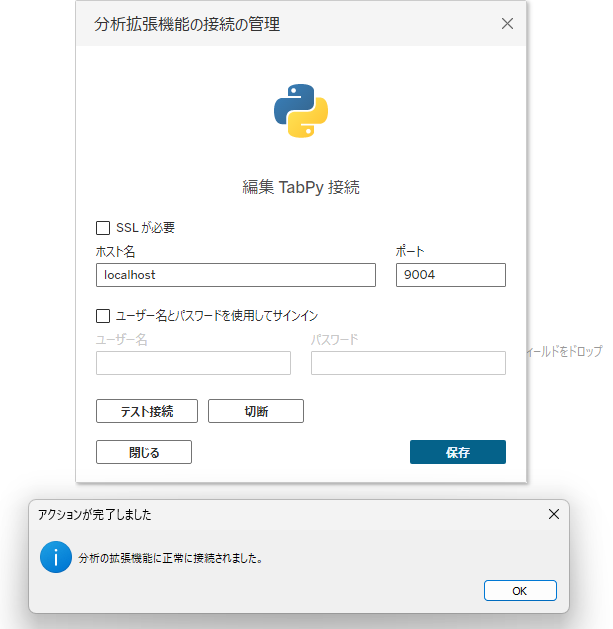Click the ホスト名 label above the host field
Viewport: 613px width, 629px height.
(x=115, y=252)
